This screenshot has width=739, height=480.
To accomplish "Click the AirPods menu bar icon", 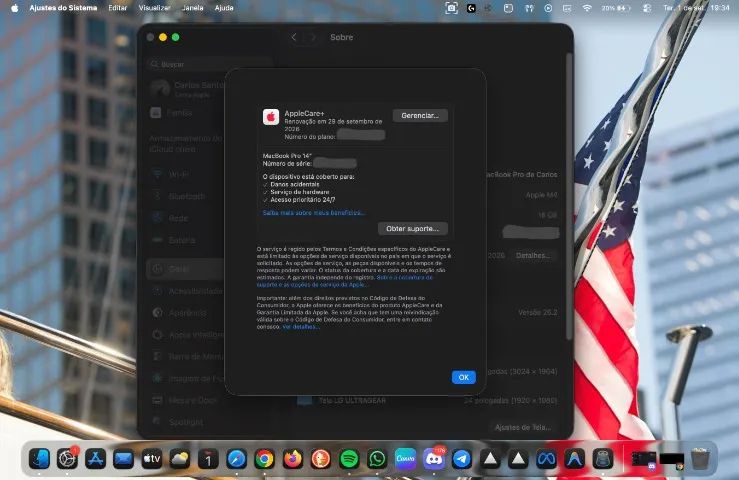I will [529, 8].
